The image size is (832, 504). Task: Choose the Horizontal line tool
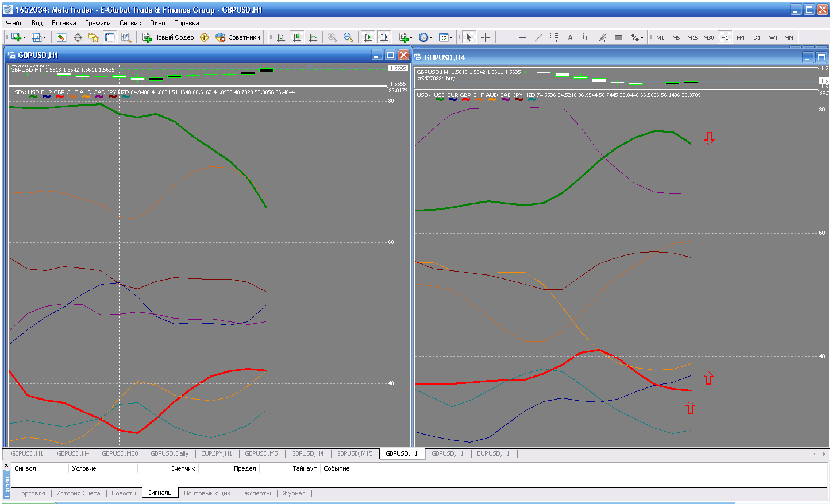point(522,37)
